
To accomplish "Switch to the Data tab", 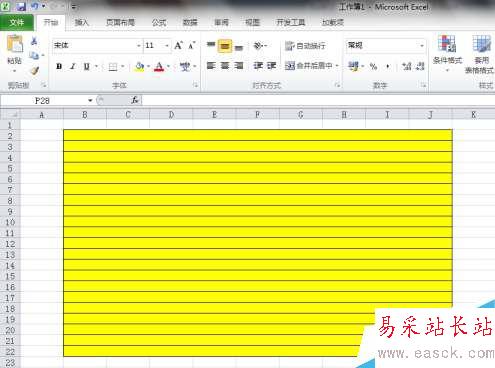I will 190,22.
